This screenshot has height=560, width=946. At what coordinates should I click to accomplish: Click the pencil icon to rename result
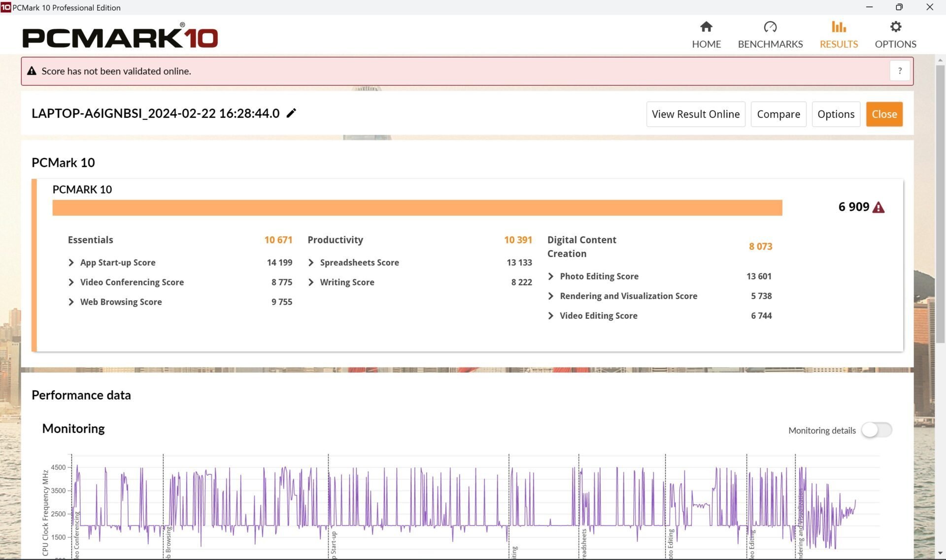(291, 113)
